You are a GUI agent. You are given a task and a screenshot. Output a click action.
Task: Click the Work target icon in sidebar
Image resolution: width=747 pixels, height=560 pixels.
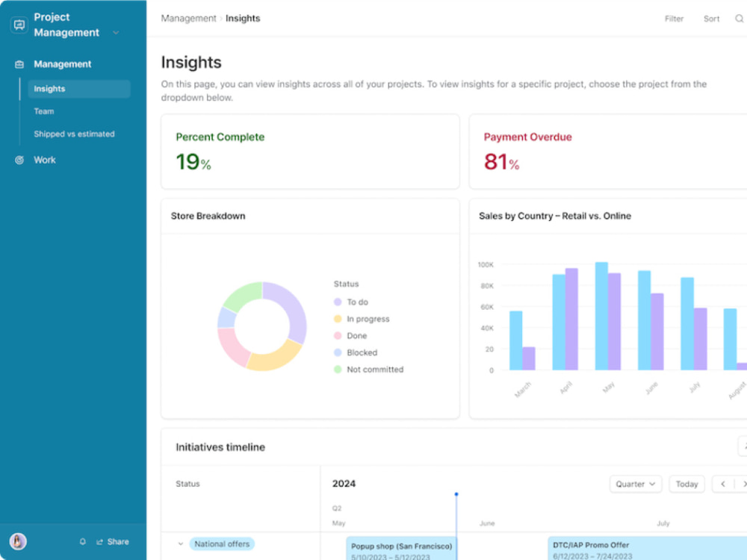click(x=19, y=160)
